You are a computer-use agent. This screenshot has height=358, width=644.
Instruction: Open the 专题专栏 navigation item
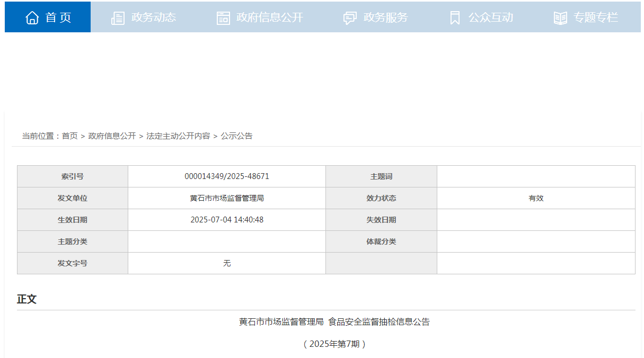tap(586, 17)
